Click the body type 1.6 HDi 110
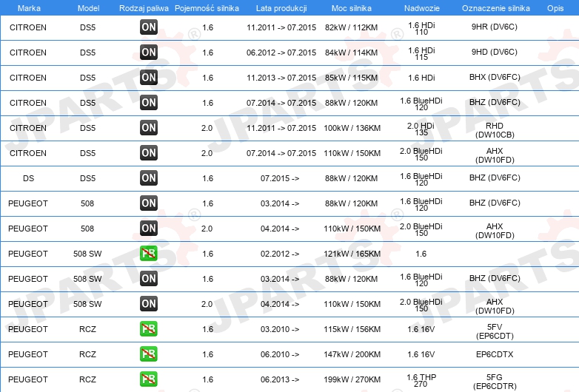Viewport: 579px width, 392px height. click(421, 28)
